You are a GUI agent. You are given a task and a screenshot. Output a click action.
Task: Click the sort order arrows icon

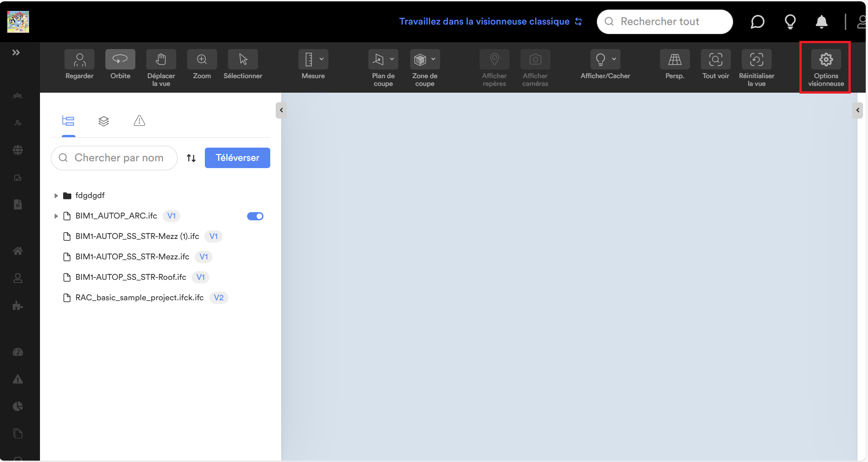pos(191,158)
